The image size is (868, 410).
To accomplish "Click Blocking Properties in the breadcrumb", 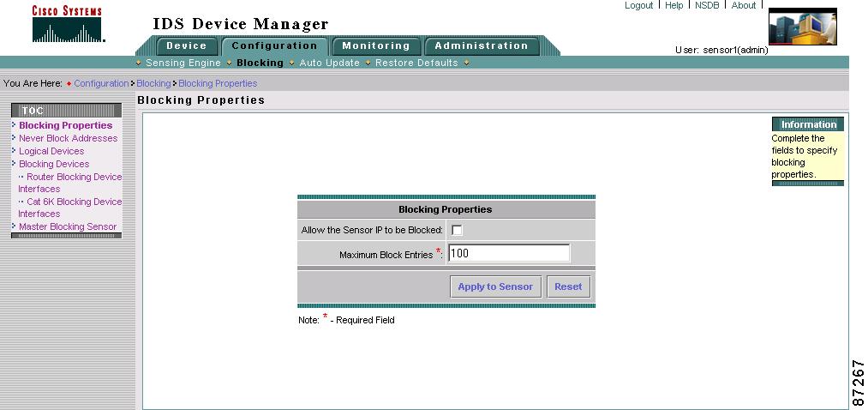I will [218, 83].
